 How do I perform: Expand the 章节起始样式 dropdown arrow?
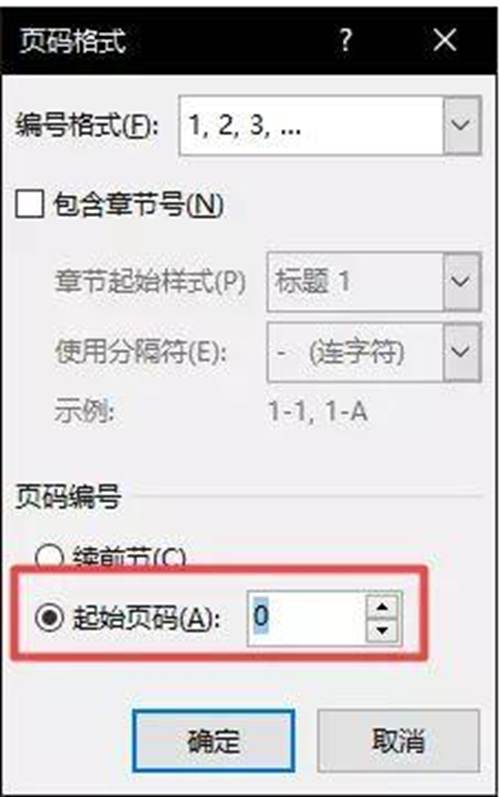pyautogui.click(x=461, y=281)
